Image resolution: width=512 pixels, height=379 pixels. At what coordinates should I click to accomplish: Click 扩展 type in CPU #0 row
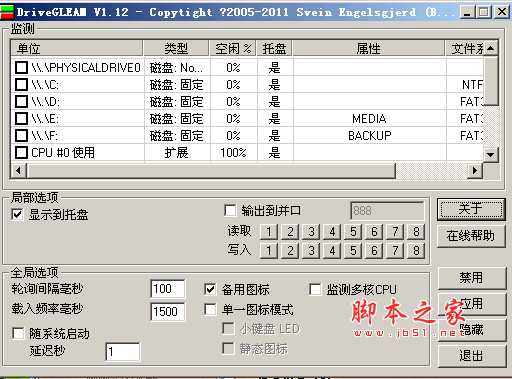click(176, 153)
